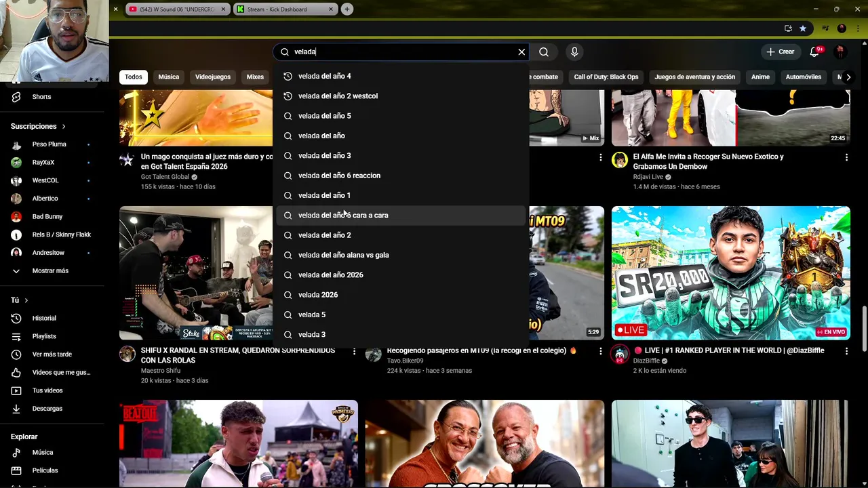Image resolution: width=868 pixels, height=488 pixels.
Task: Choose suggestion velada del año 4
Action: click(401, 76)
